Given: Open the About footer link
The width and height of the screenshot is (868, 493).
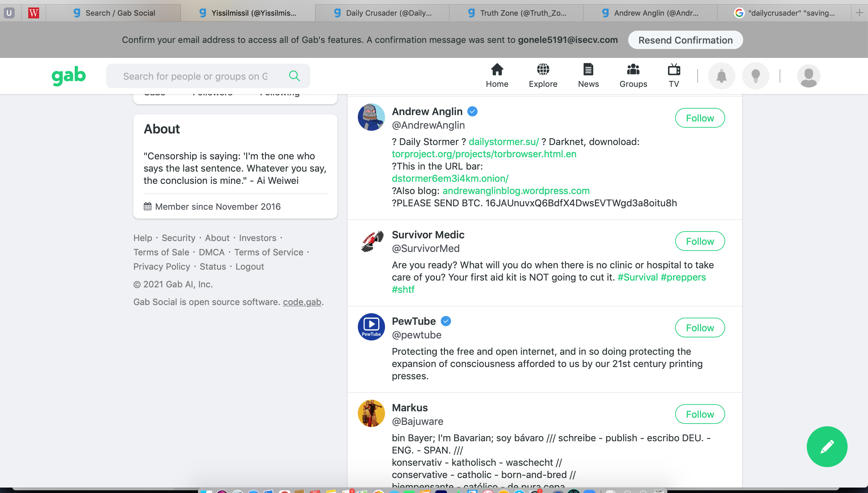Looking at the screenshot, I should 217,238.
